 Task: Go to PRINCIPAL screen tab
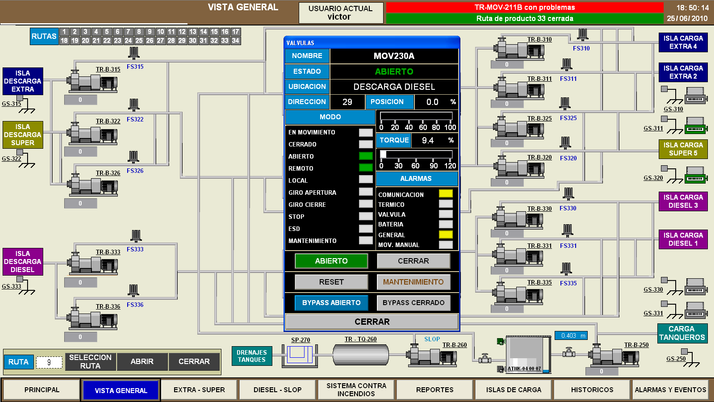(42, 390)
